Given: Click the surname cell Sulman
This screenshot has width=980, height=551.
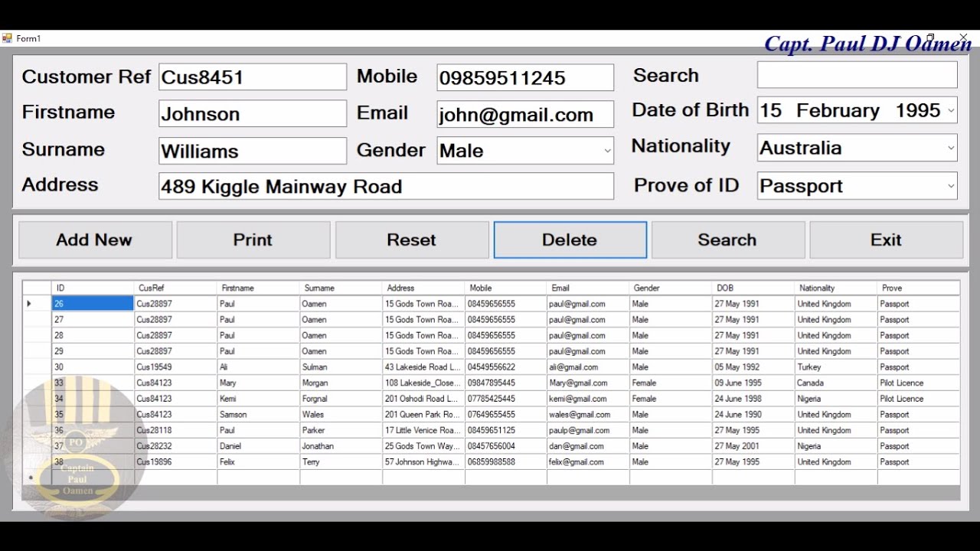Looking at the screenshot, I should pos(341,367).
